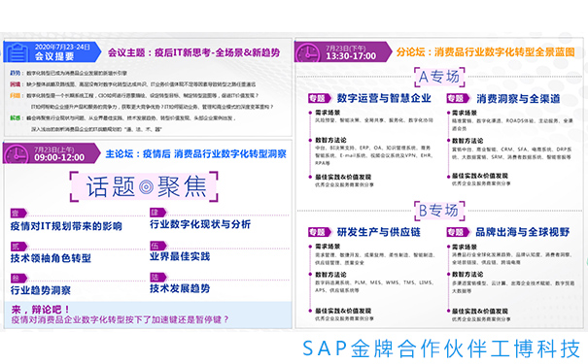Open the 消费洞察与全渠道 topic title
The width and height of the screenshot is (588, 364).
[518, 99]
